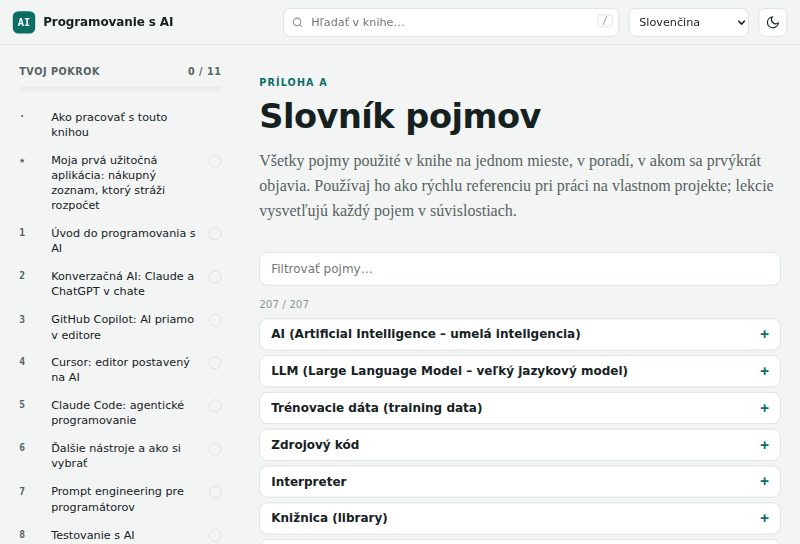Expand the AI (Artificial Intelligence) term

519,334
